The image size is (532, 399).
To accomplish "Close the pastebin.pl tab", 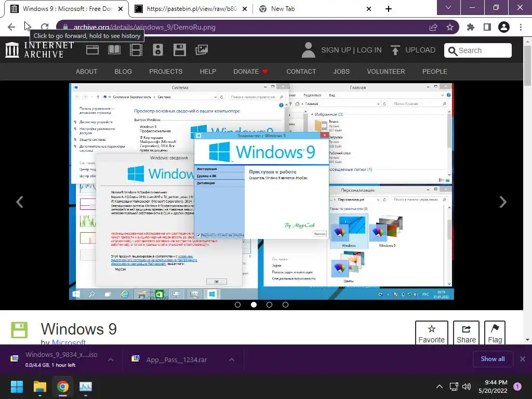I will [245, 9].
